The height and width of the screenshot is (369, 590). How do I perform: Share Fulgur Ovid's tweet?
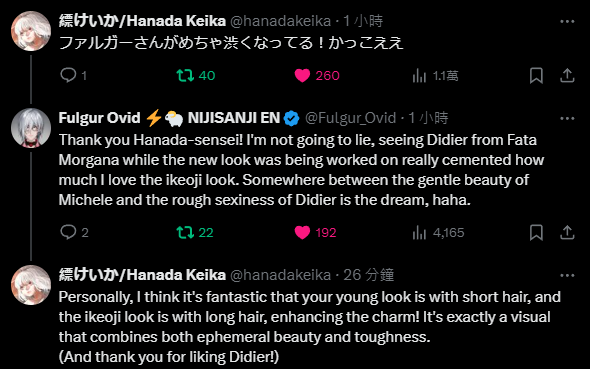pyautogui.click(x=567, y=232)
